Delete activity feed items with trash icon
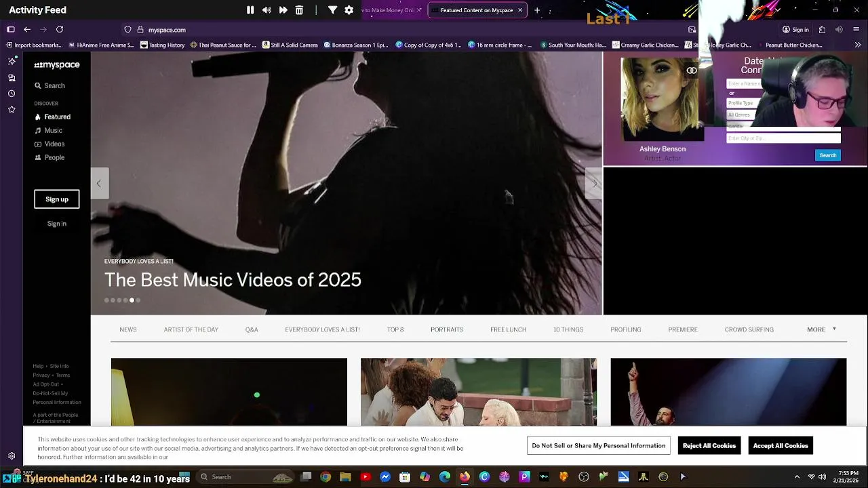868x488 pixels. (299, 10)
